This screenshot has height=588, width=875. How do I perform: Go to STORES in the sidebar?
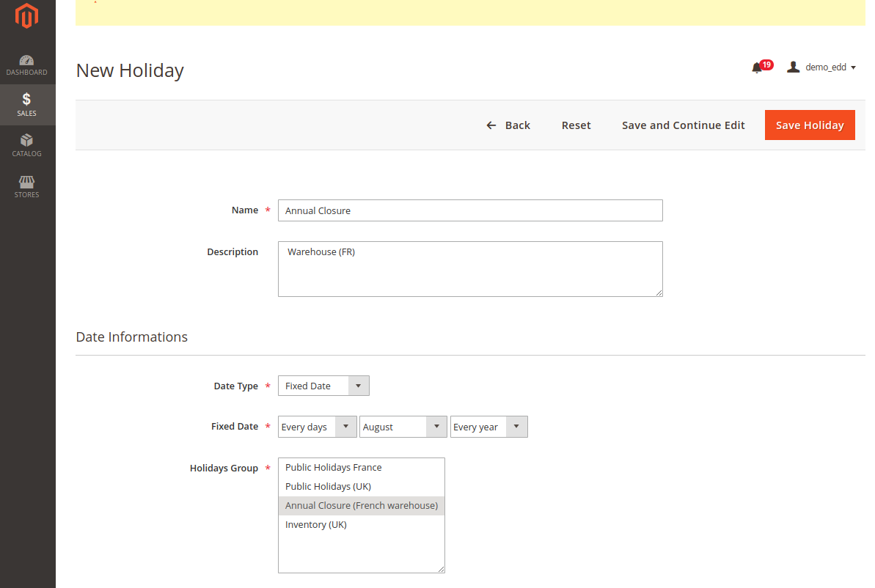(x=27, y=186)
